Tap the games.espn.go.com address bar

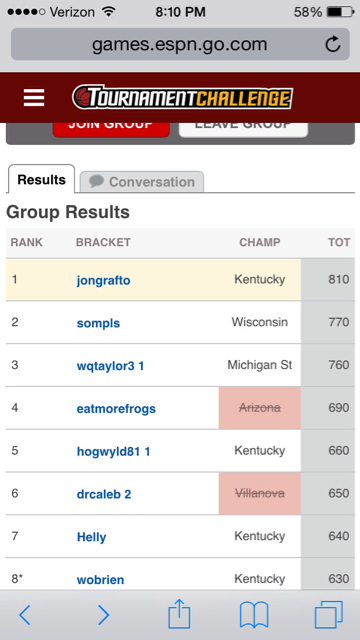(180, 44)
